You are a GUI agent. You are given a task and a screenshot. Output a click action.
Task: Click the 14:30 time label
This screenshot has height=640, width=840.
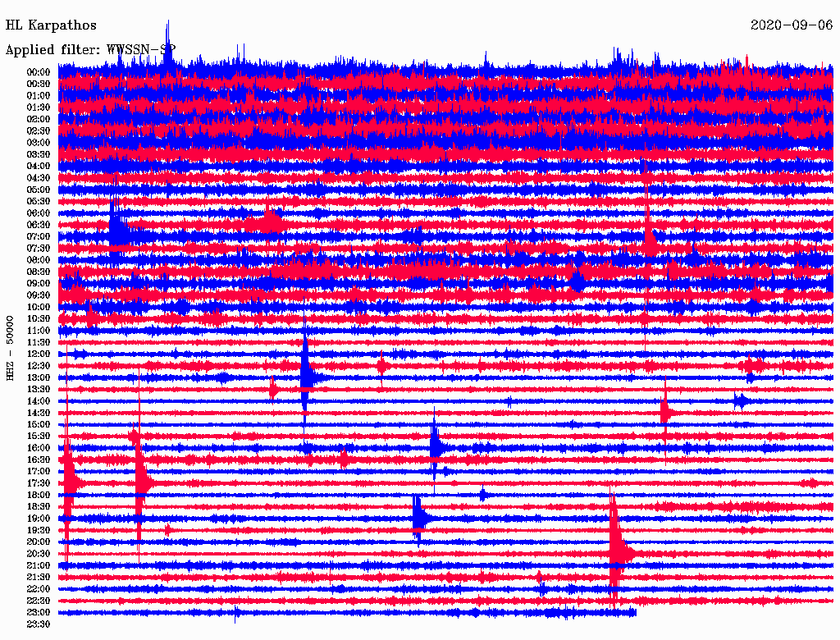(x=39, y=414)
